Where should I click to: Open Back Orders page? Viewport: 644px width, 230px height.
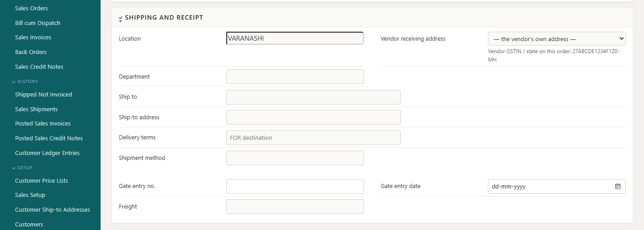[31, 52]
